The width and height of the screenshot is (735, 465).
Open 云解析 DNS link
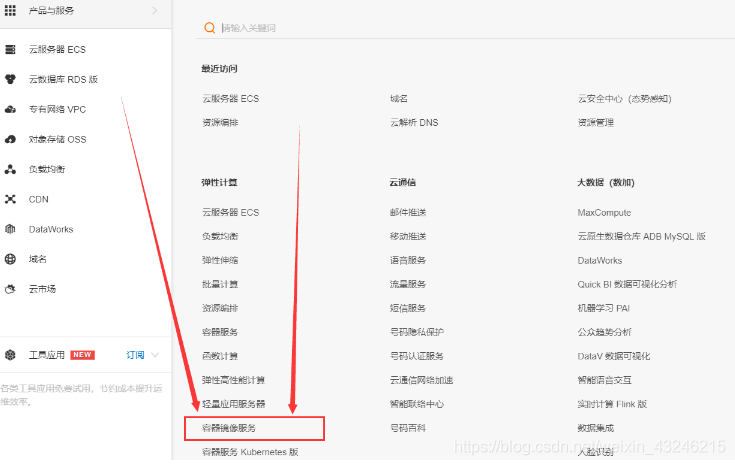(414, 122)
